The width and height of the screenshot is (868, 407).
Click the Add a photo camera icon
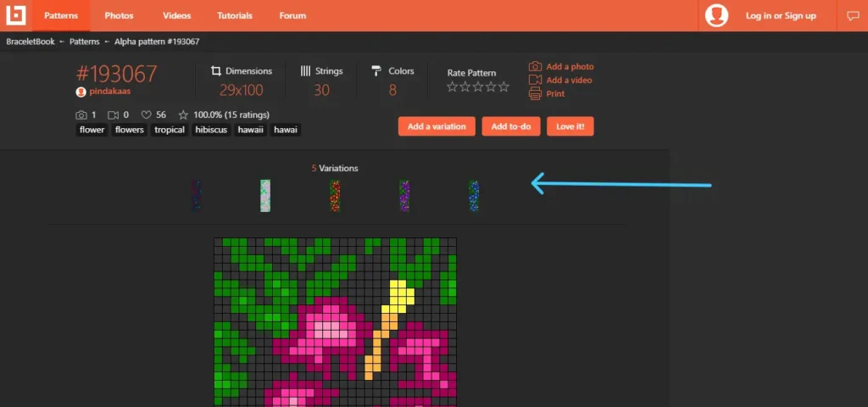click(x=535, y=66)
